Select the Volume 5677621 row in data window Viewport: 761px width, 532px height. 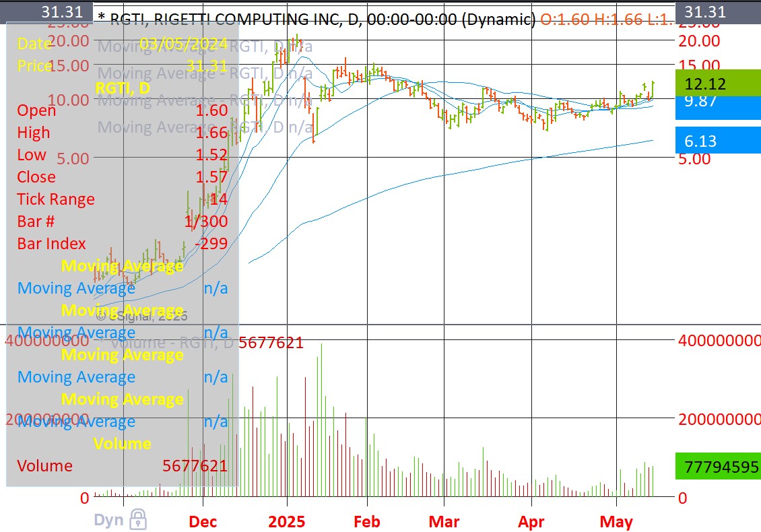coord(123,466)
